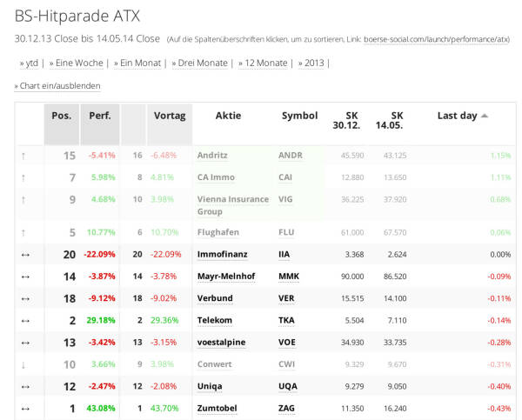
Task: Switch to the Drei Monate period
Action: click(201, 63)
